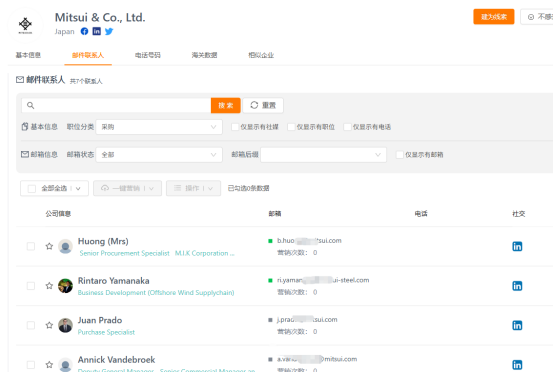The width and height of the screenshot is (553, 373).
Task: Click the magnifier icon in search box
Action: point(31,105)
